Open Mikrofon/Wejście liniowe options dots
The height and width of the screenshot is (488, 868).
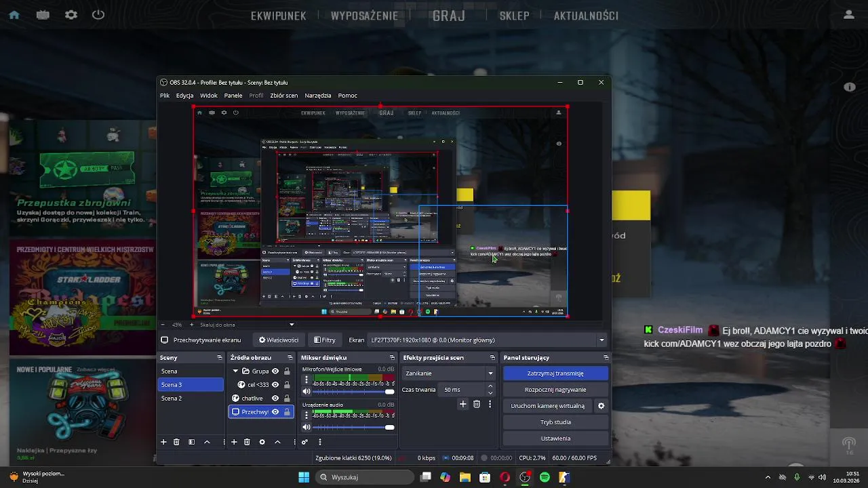pyautogui.click(x=307, y=380)
